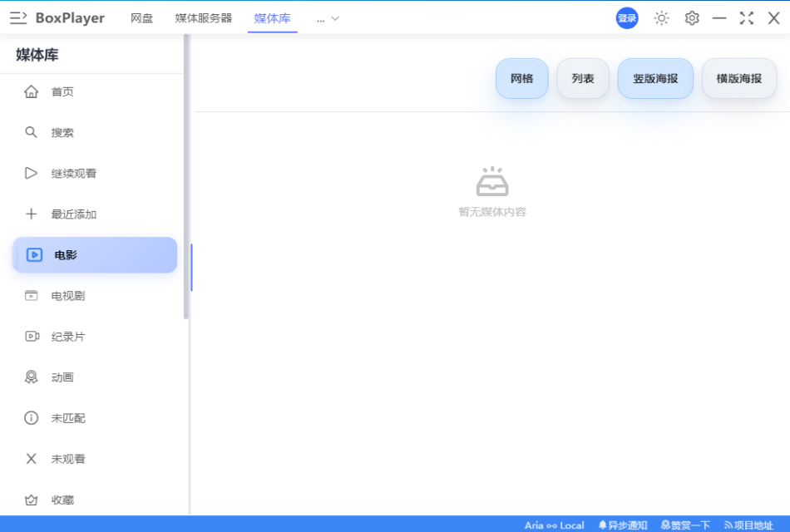This screenshot has height=532, width=790.
Task: Toggle fullscreen window icon
Action: [747, 18]
